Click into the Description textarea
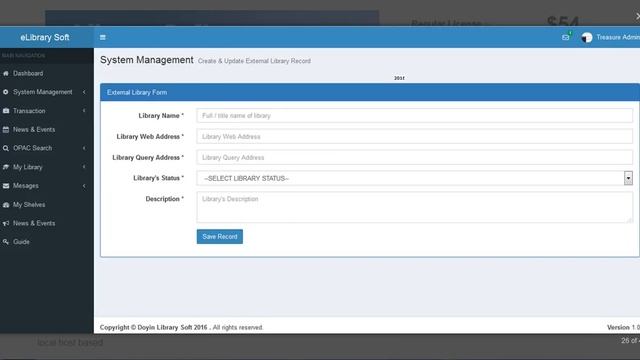The image size is (640, 360). tap(414, 207)
